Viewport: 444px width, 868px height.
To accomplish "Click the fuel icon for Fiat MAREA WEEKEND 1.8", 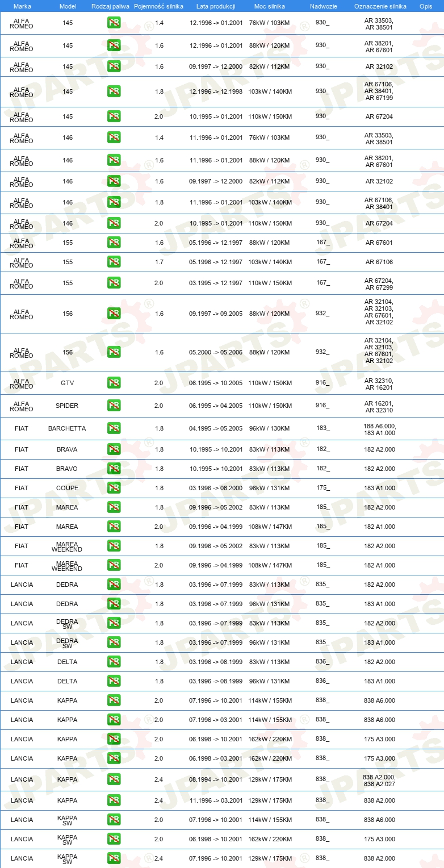I will click(x=114, y=545).
